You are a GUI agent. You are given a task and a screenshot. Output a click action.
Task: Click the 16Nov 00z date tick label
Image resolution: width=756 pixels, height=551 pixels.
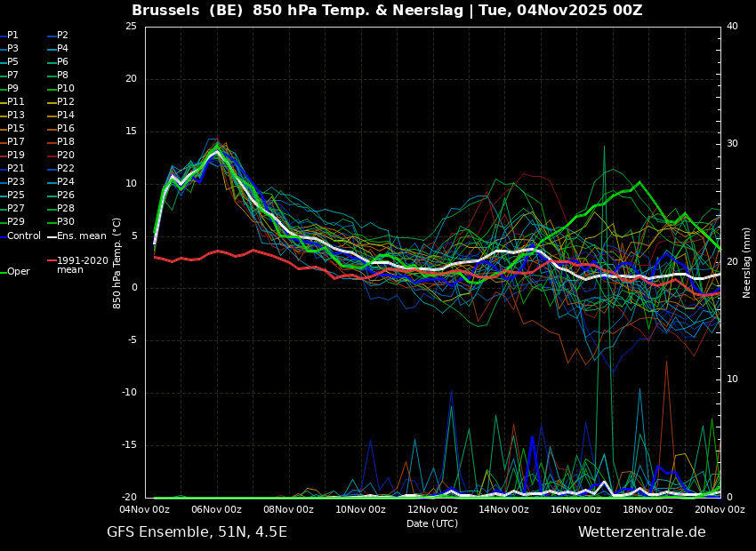[x=575, y=510]
